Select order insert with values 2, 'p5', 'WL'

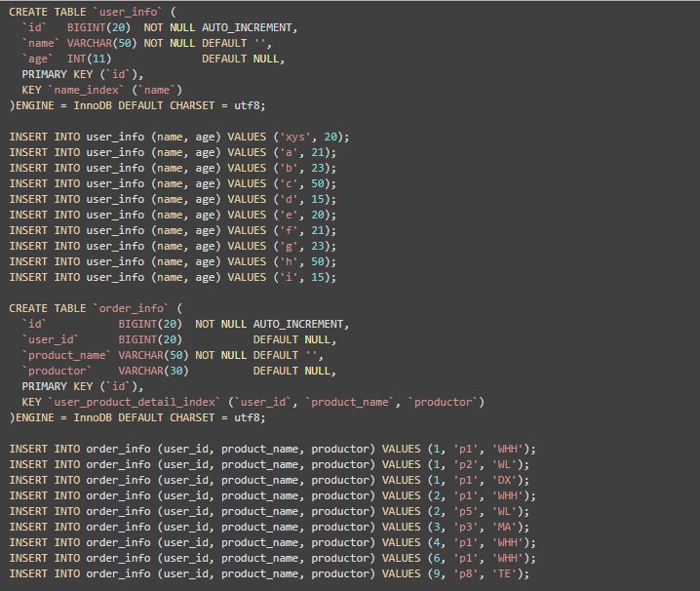pyautogui.click(x=269, y=512)
